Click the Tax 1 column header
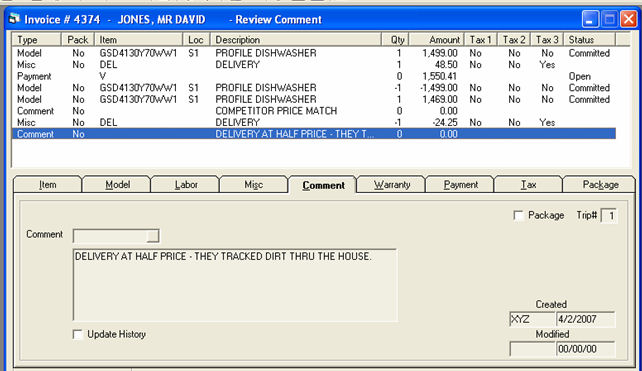 pyautogui.click(x=481, y=40)
